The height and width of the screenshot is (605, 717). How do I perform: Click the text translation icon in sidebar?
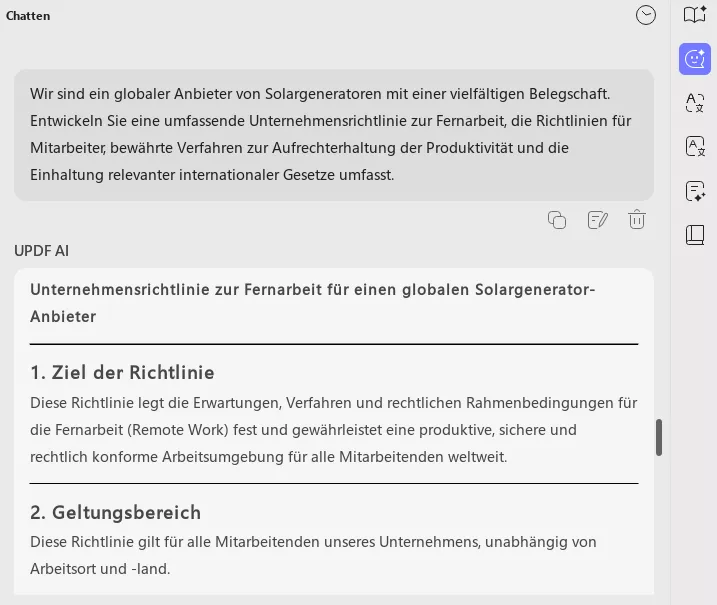[695, 103]
